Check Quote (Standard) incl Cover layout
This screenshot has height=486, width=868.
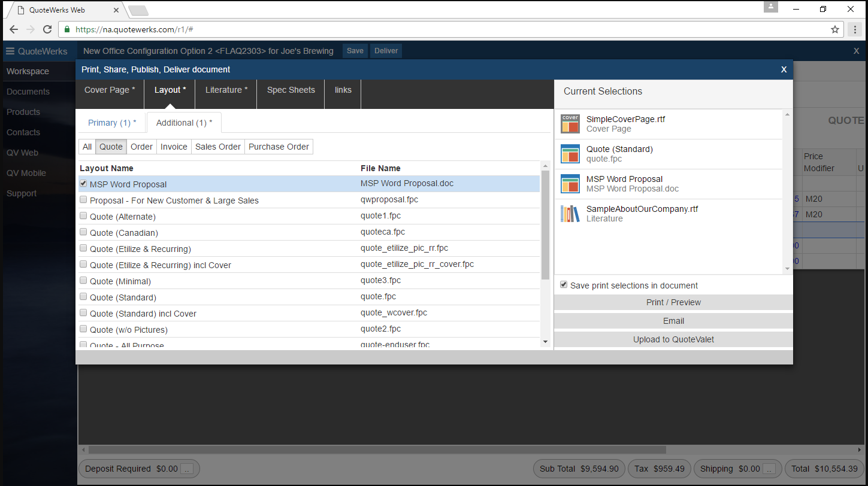click(x=83, y=313)
